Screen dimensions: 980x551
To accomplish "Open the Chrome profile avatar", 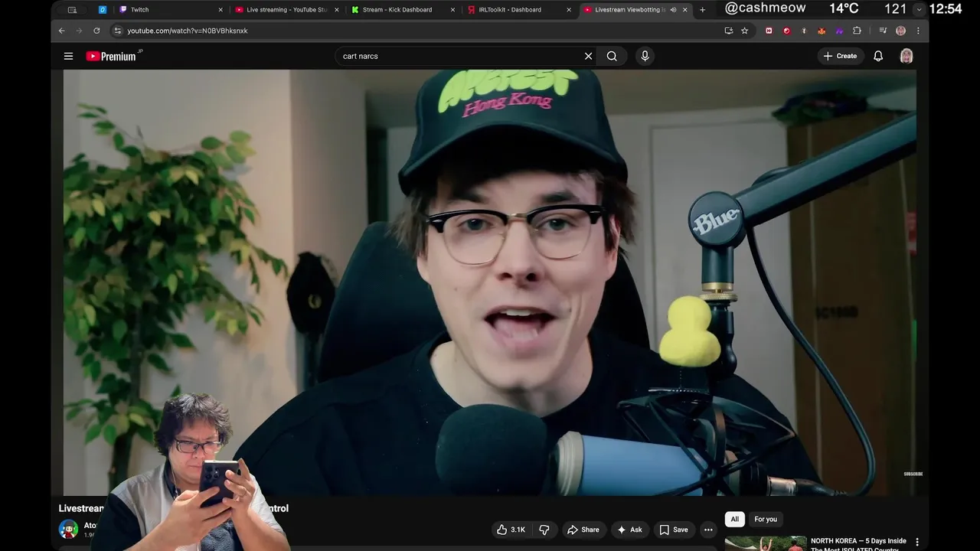I will point(900,31).
